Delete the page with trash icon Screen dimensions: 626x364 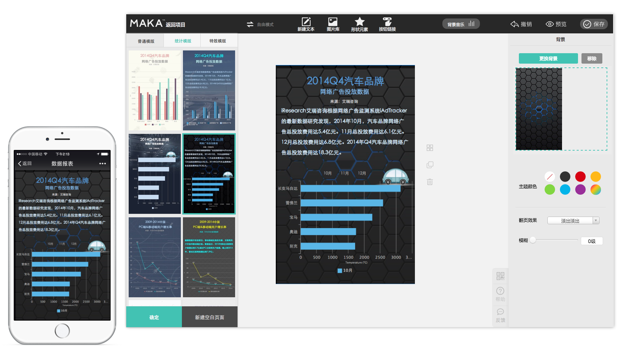pos(430,182)
